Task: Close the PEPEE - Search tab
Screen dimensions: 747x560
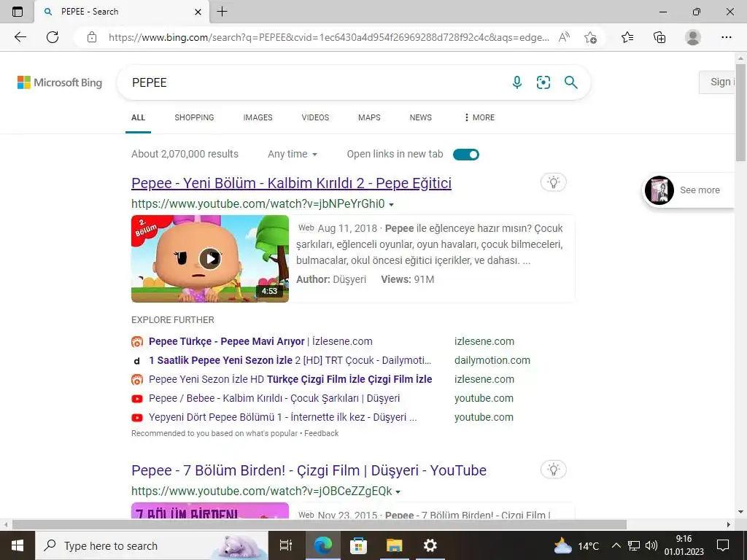Action: [198, 12]
